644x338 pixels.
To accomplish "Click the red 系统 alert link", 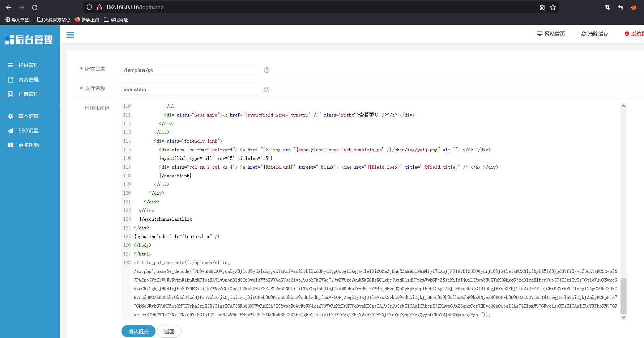I will pos(634,34).
